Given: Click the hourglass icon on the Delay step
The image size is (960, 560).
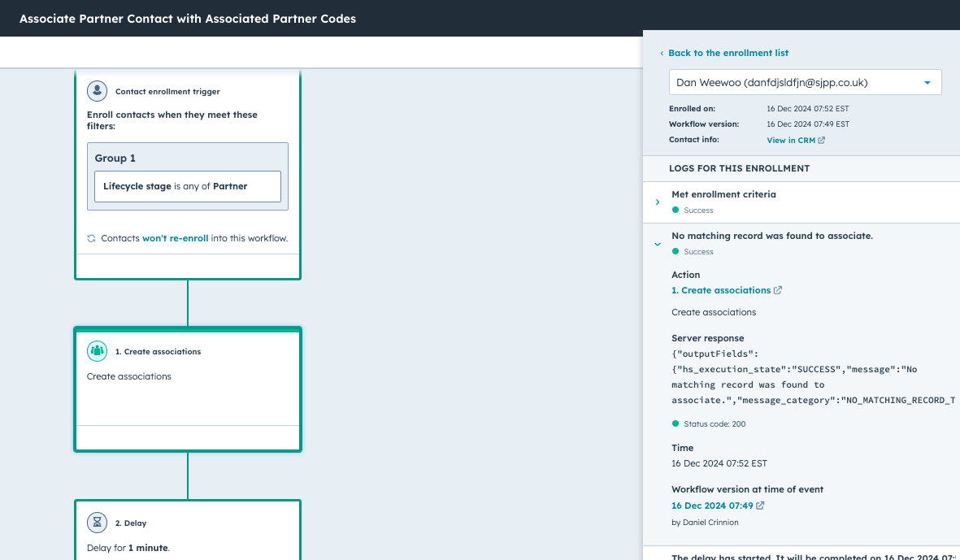Looking at the screenshot, I should (x=98, y=522).
